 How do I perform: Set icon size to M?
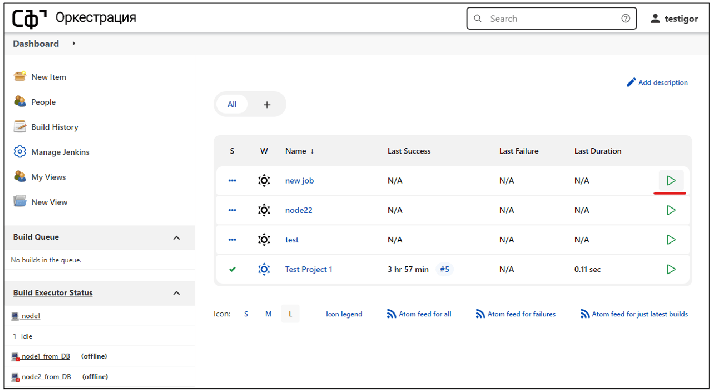[268, 314]
